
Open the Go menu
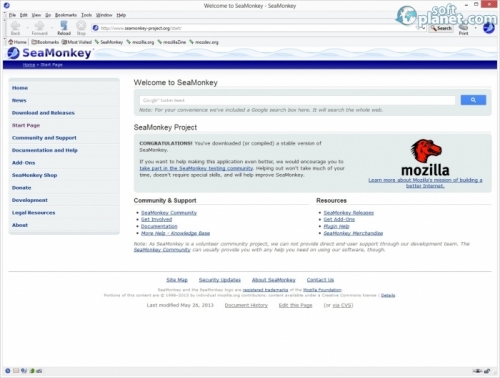tap(48, 15)
